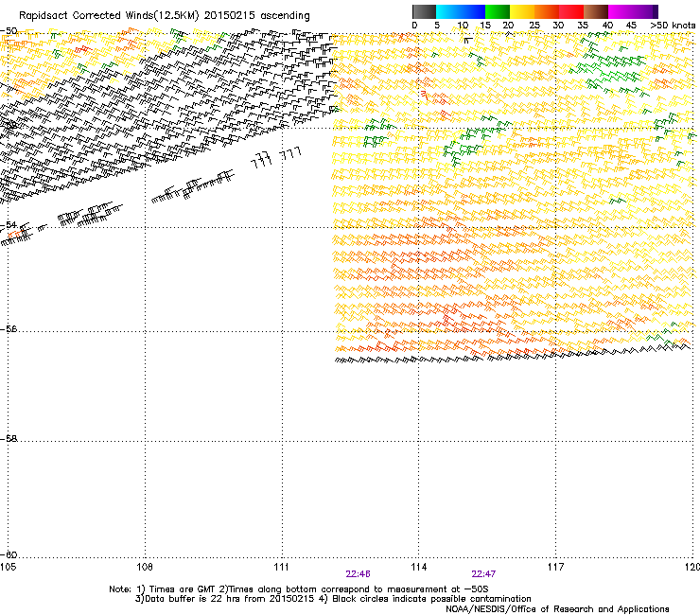
Task: Click the title text 'Rapidscat Corrected Winds(12.5KM)'
Action: (109, 16)
